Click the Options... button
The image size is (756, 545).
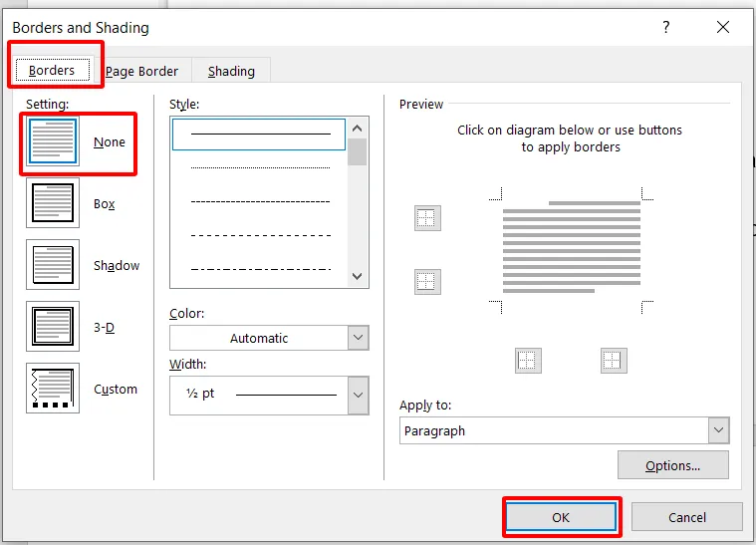[672, 465]
